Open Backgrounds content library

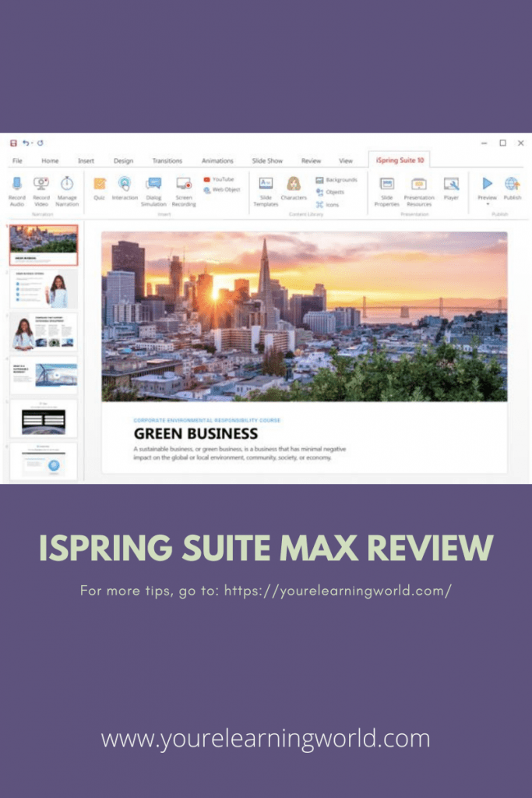click(x=336, y=180)
